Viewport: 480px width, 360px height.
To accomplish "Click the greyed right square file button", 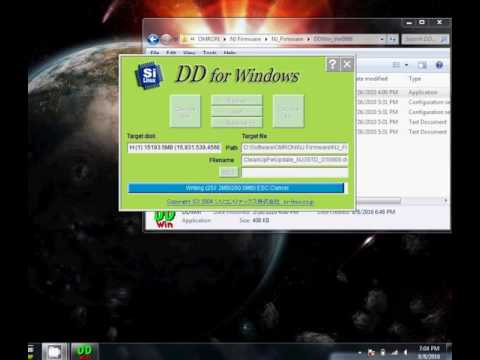I will click(288, 111).
